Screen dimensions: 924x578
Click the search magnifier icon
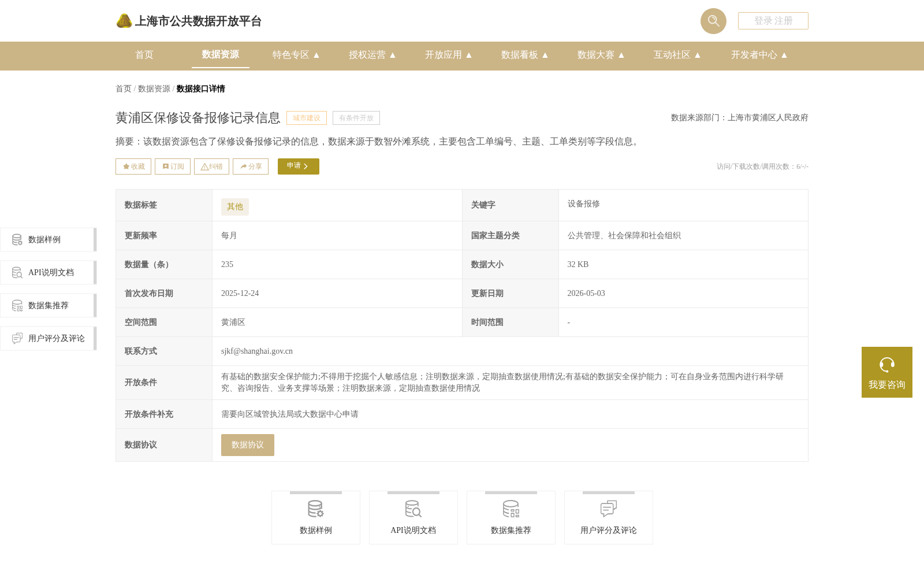(713, 21)
